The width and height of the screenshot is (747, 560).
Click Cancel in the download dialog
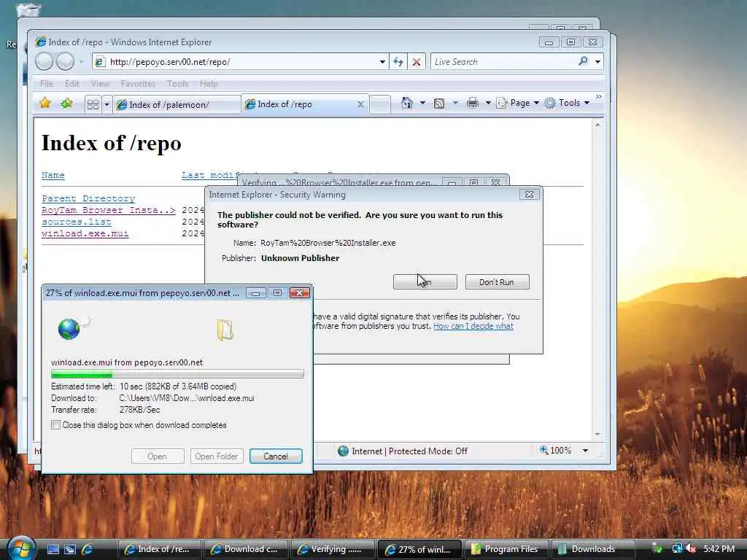(x=275, y=456)
